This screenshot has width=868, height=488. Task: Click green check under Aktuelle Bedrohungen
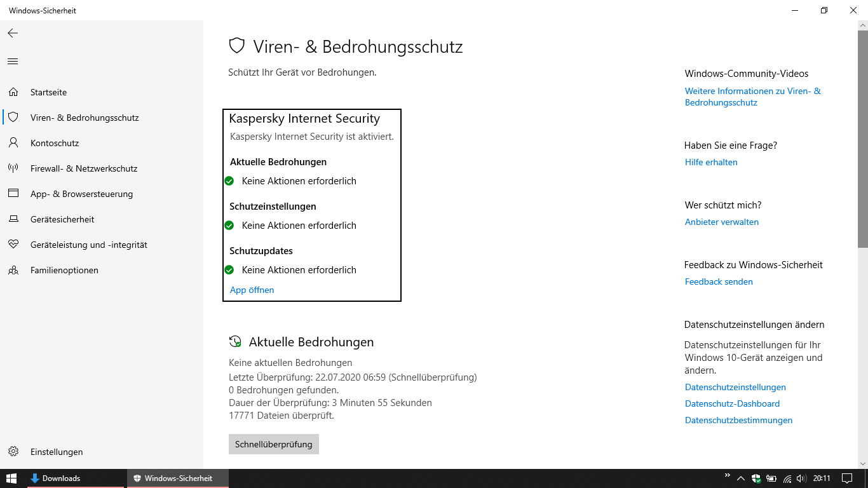click(x=229, y=181)
